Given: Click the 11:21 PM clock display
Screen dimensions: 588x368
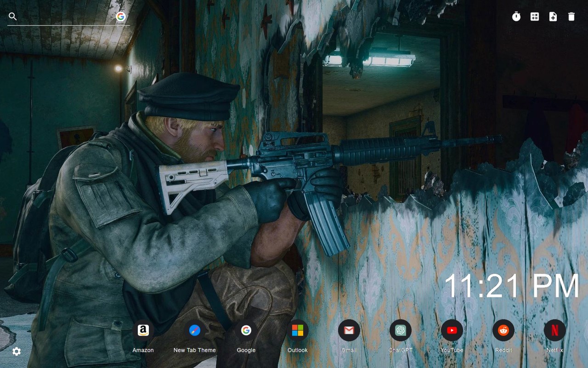Looking at the screenshot, I should 512,286.
